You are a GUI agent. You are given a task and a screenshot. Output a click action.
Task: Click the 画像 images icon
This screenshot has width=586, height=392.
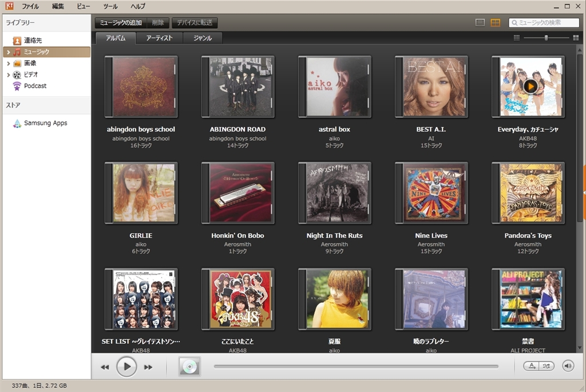(17, 63)
